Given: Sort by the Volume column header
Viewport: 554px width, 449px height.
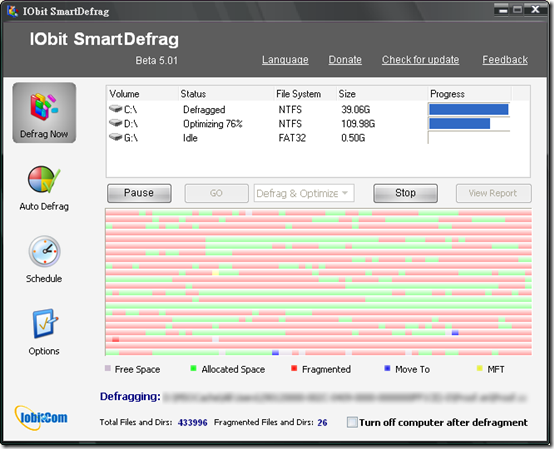Looking at the screenshot, I should click(x=142, y=94).
